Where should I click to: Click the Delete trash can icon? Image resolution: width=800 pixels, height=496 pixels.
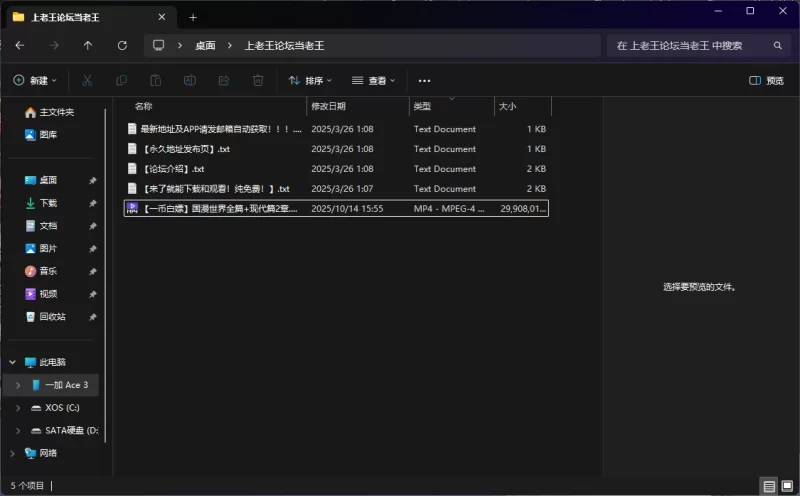[x=257, y=80]
